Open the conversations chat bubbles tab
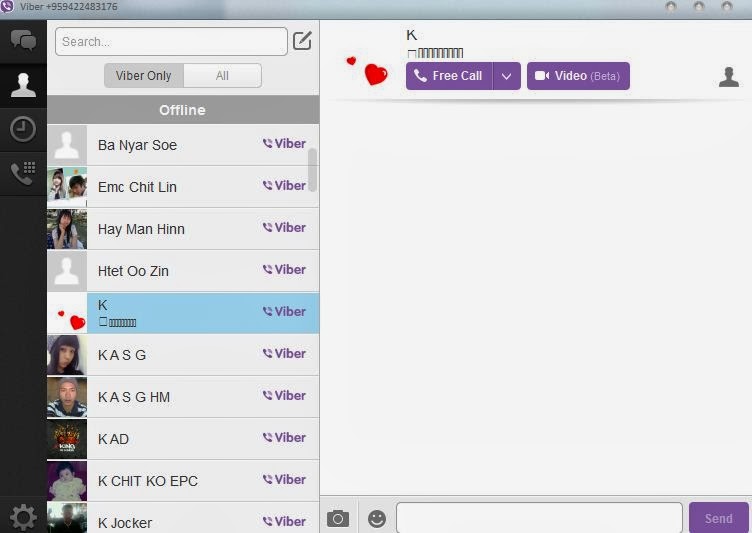The width and height of the screenshot is (752, 533). pyautogui.click(x=23, y=41)
